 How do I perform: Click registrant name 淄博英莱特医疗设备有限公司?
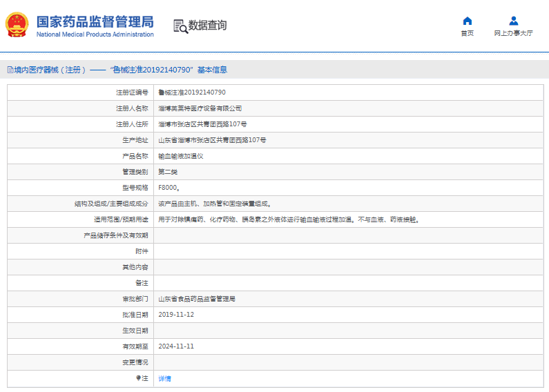[x=200, y=108]
